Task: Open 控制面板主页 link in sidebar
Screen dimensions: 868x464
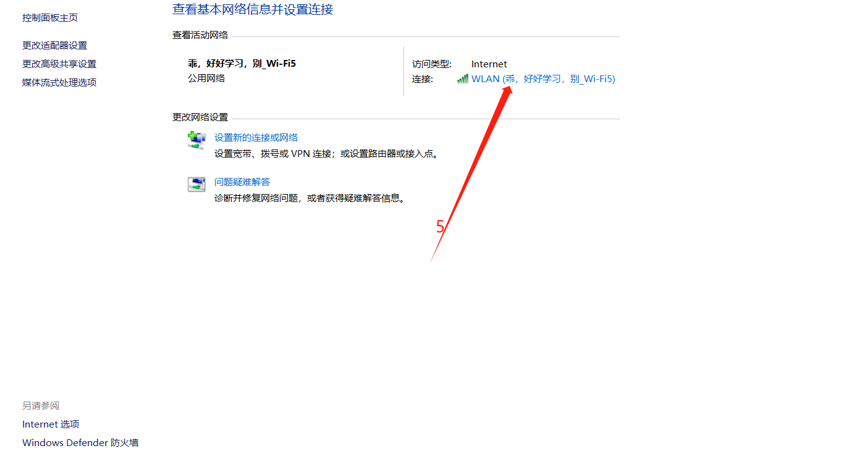Action: click(50, 18)
